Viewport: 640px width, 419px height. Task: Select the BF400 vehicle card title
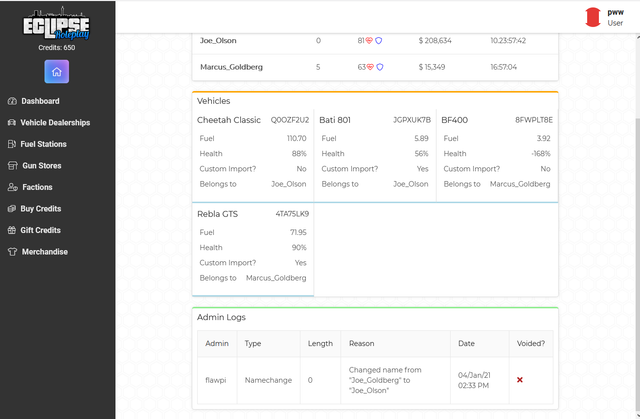coord(454,120)
